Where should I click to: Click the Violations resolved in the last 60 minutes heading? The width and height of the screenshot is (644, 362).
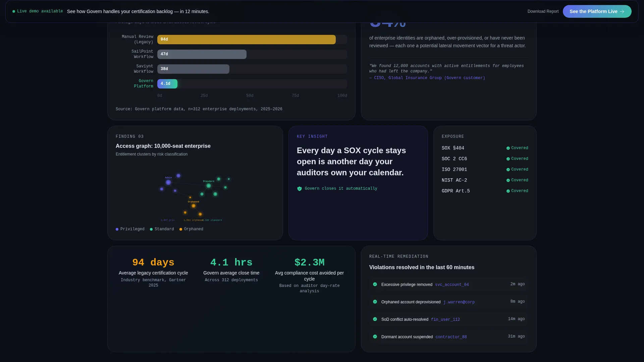click(422, 267)
